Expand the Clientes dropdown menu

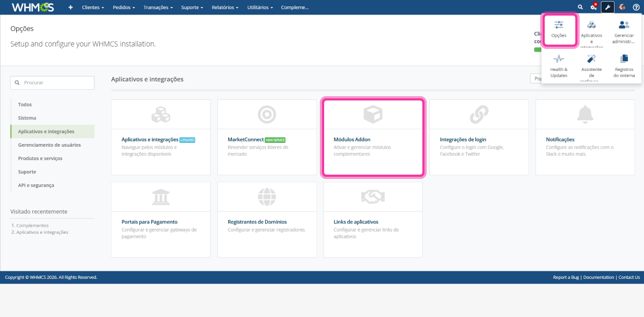(x=93, y=8)
